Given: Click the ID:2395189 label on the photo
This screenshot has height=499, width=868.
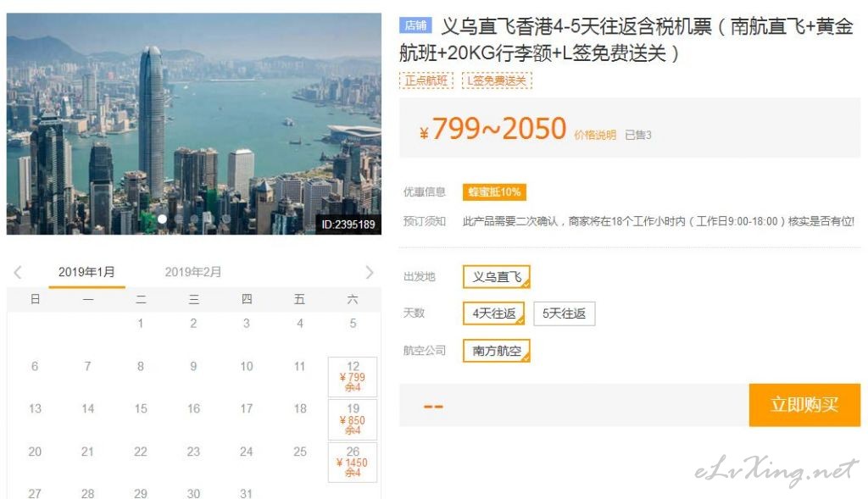Looking at the screenshot, I should (348, 224).
